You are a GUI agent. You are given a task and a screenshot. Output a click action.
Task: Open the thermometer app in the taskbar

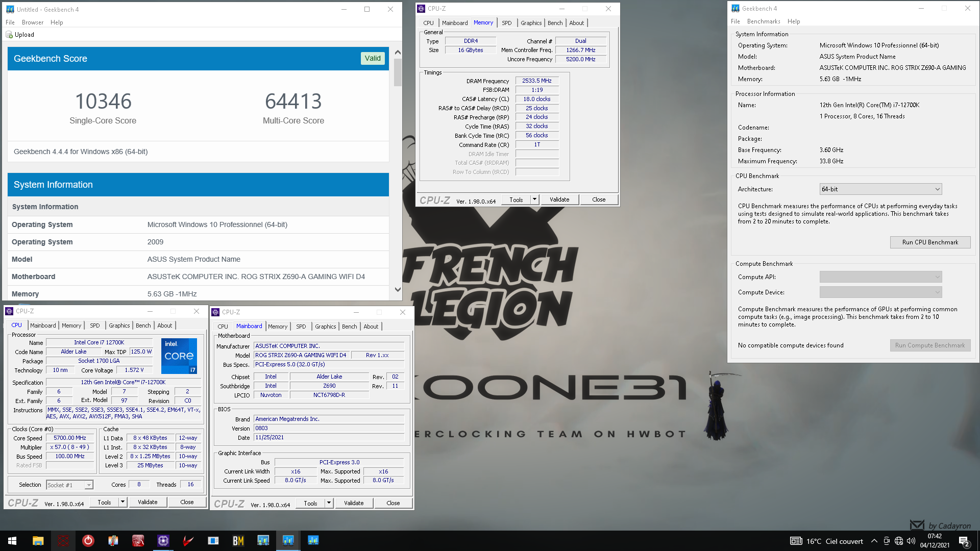click(113, 541)
